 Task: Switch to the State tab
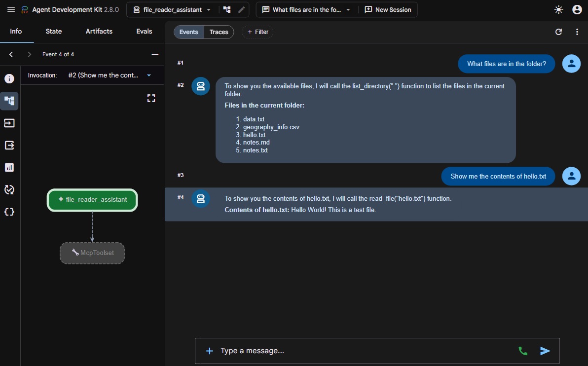coord(54,32)
